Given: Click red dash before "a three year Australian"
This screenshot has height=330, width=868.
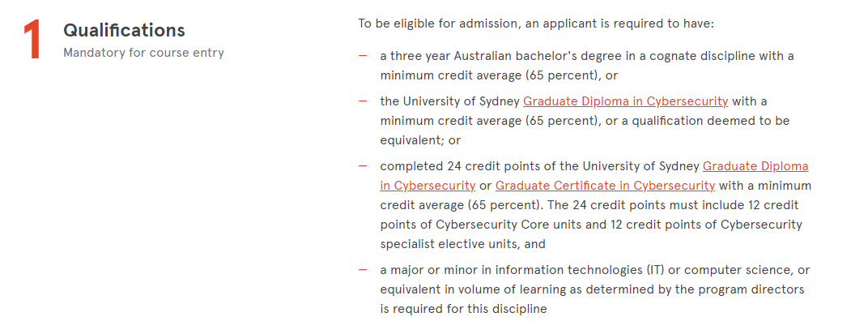Looking at the screenshot, I should coord(363,56).
